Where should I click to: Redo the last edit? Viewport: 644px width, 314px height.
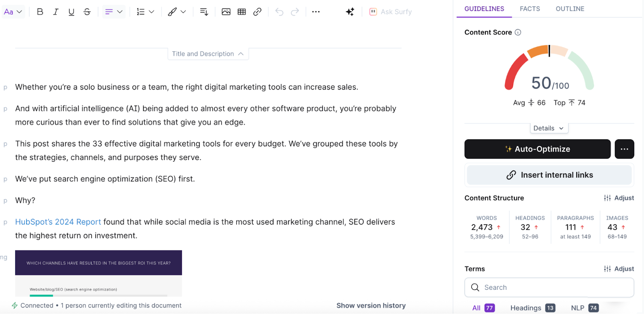[x=295, y=12]
